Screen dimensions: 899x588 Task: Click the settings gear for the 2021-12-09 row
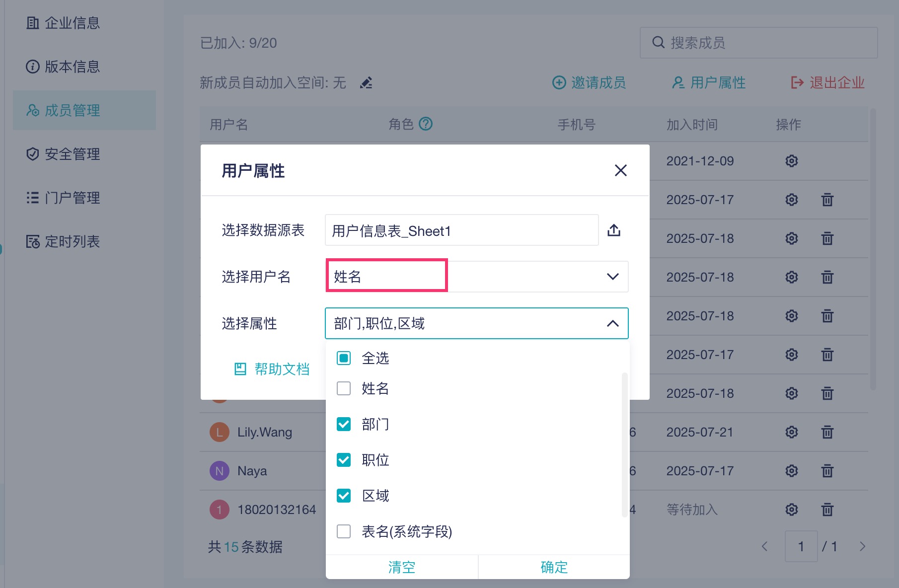791,161
